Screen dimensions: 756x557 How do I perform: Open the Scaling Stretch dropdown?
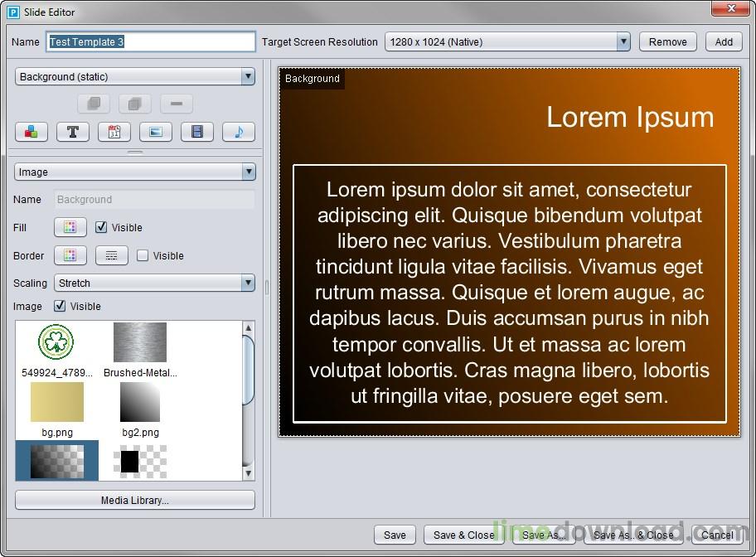(x=154, y=283)
